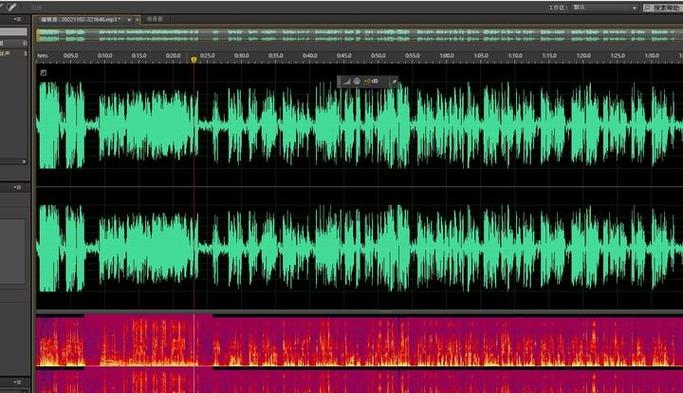Click the fade-in handle in waveform corner
The height and width of the screenshot is (393, 683).
pos(44,73)
